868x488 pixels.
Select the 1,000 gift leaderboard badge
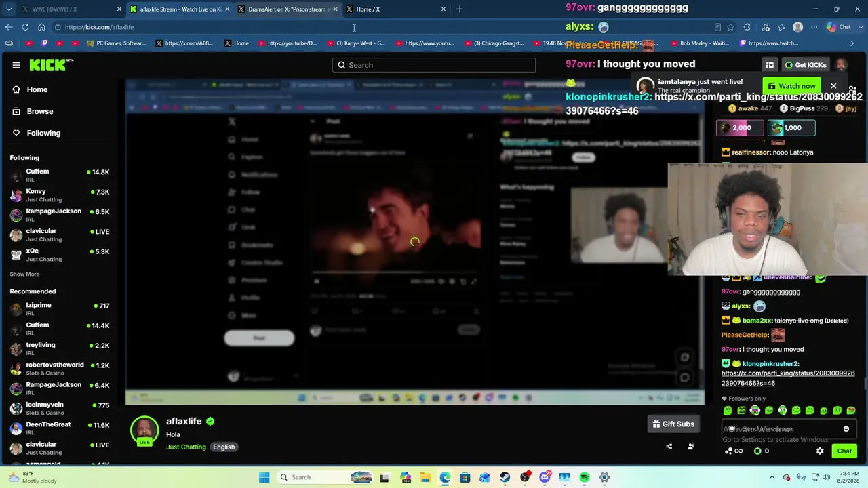[x=791, y=128]
